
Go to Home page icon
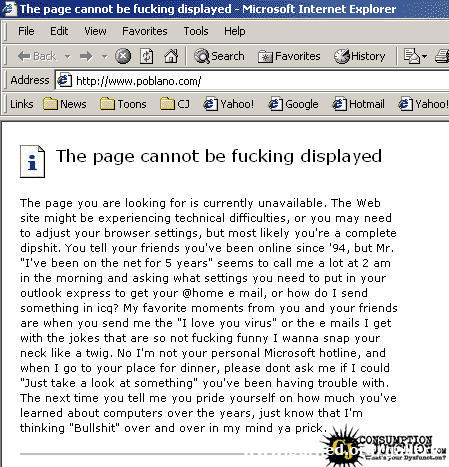[171, 56]
